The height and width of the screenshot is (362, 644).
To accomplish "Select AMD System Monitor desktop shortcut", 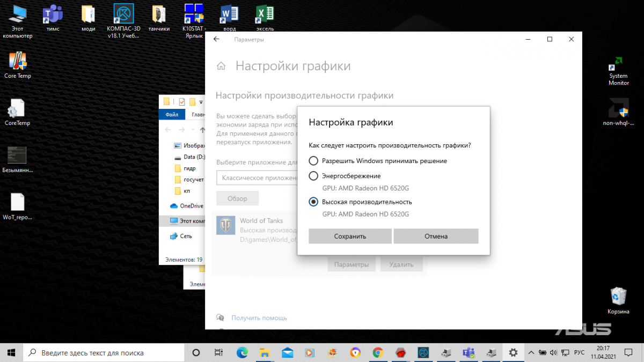I will pos(618,71).
